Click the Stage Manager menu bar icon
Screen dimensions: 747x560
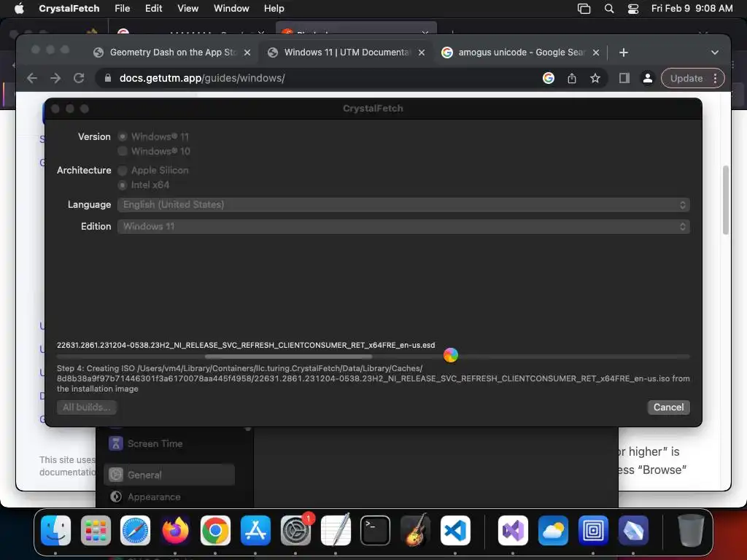coord(584,9)
